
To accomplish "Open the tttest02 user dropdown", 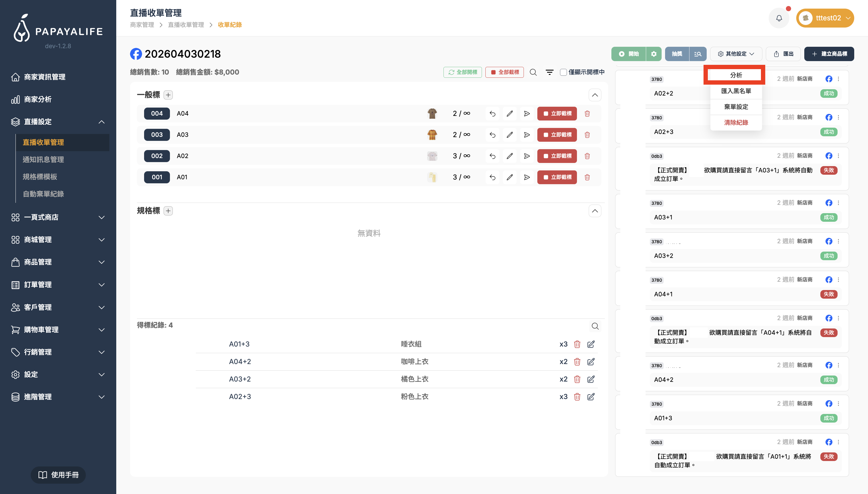I will 825,18.
